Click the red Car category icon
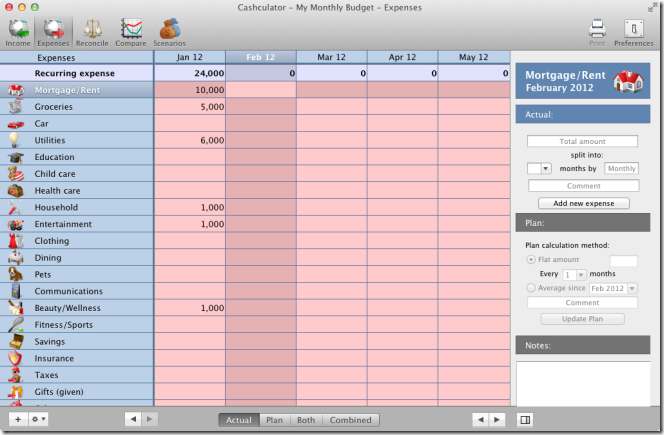This screenshot has height=435, width=664. 16,124
